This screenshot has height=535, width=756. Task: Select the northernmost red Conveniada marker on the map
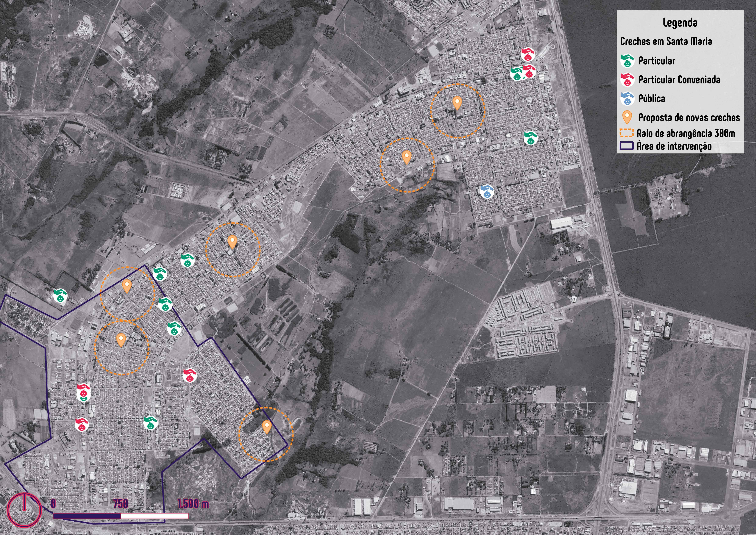(528, 55)
